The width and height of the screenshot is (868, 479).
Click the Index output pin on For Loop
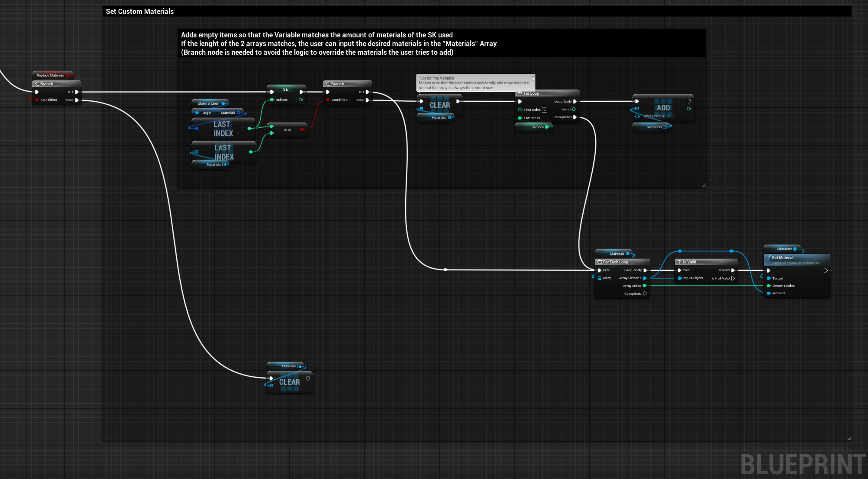pyautogui.click(x=574, y=109)
